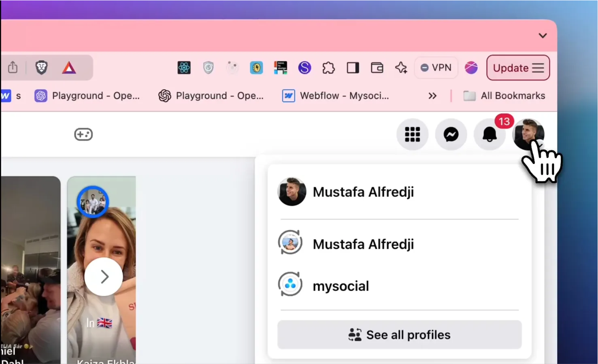Image resolution: width=598 pixels, height=364 pixels.
Task: Click the Update browser button
Action: point(517,68)
